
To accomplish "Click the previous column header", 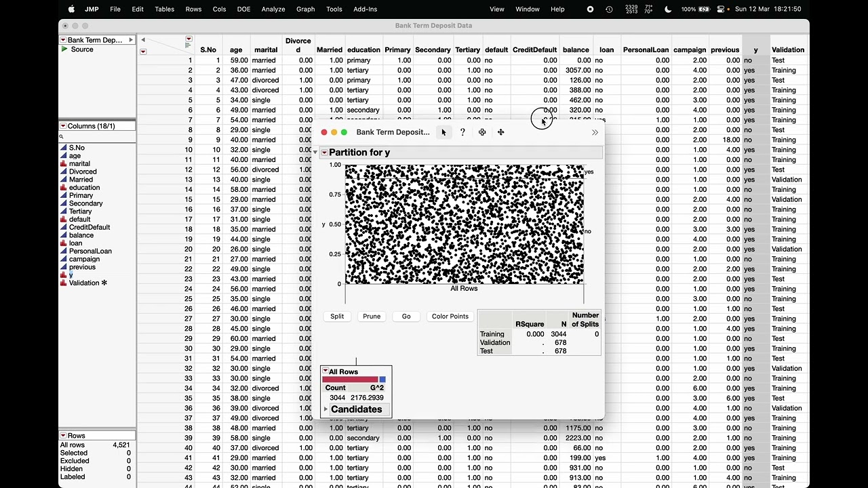I will coord(725,49).
